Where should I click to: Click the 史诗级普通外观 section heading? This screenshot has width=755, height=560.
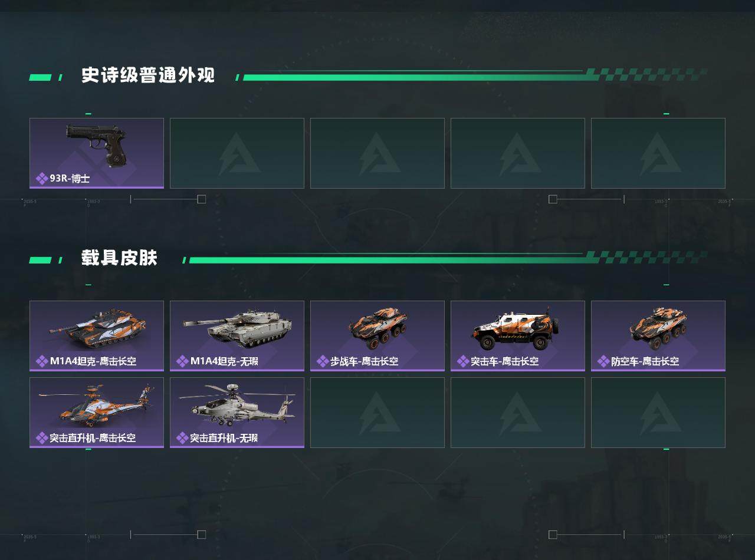click(148, 75)
